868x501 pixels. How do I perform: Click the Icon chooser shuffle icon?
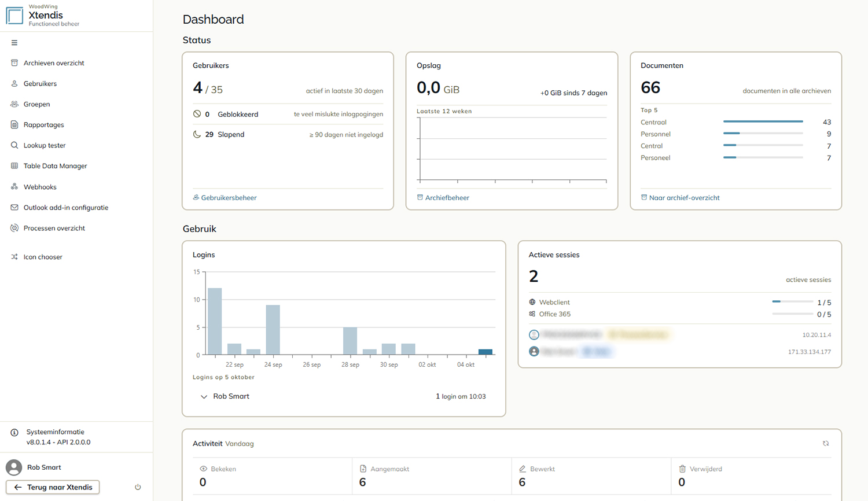(14, 257)
